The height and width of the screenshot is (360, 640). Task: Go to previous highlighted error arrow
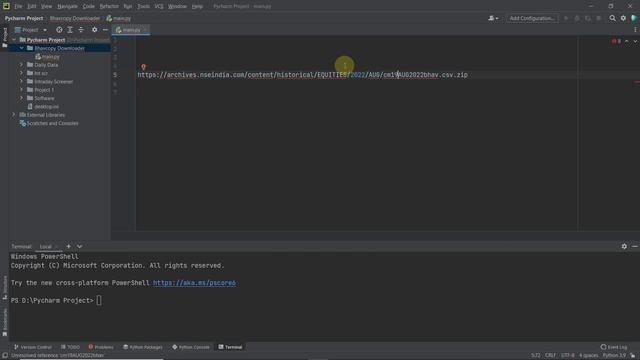(627, 41)
